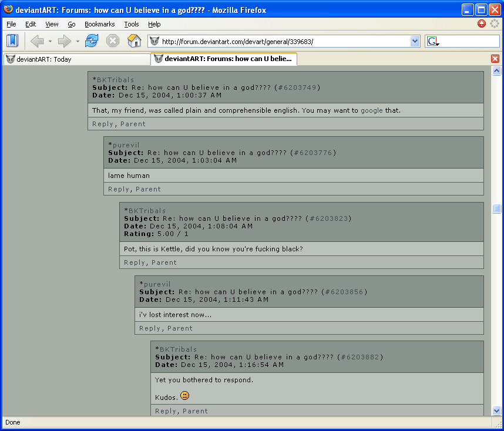The width and height of the screenshot is (504, 431).
Task: Open comment link #6203776
Action: coord(313,153)
